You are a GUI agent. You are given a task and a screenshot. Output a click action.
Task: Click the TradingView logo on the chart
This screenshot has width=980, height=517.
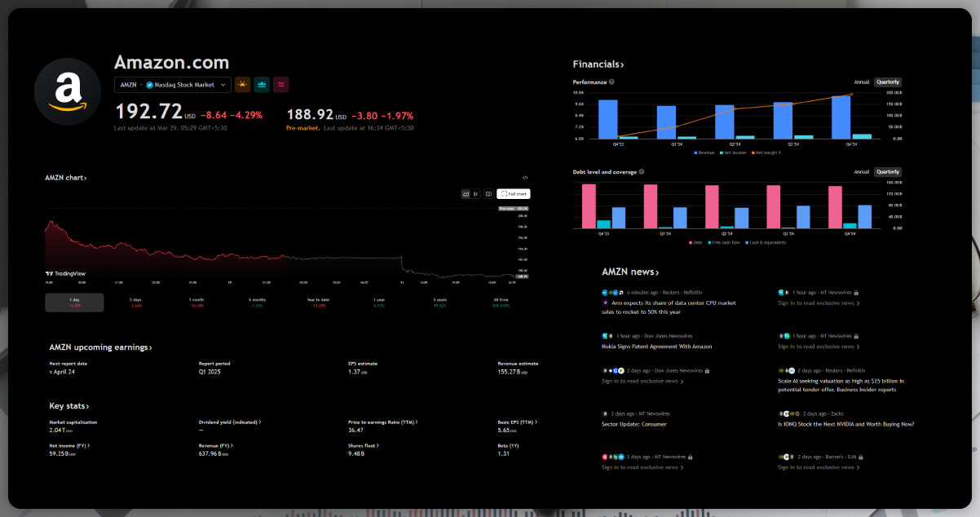tap(66, 273)
